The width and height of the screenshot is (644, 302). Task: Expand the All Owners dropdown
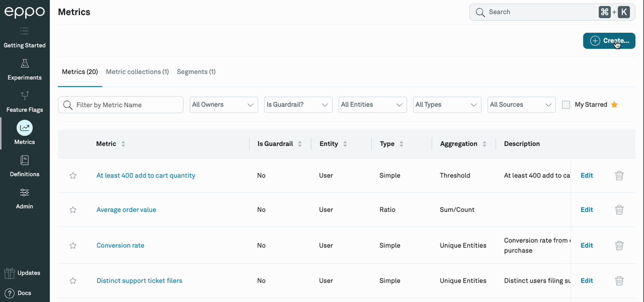[224, 105]
